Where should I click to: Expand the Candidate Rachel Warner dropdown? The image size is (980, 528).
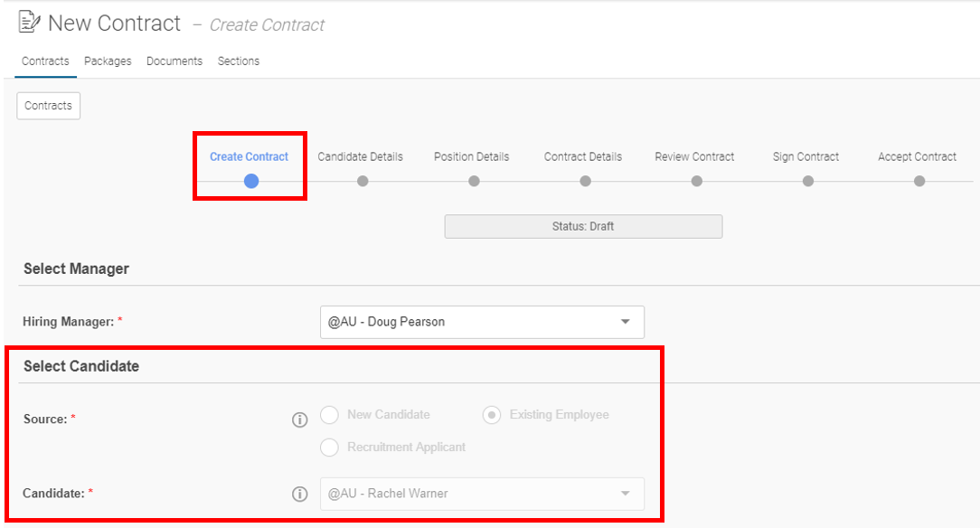482,494
